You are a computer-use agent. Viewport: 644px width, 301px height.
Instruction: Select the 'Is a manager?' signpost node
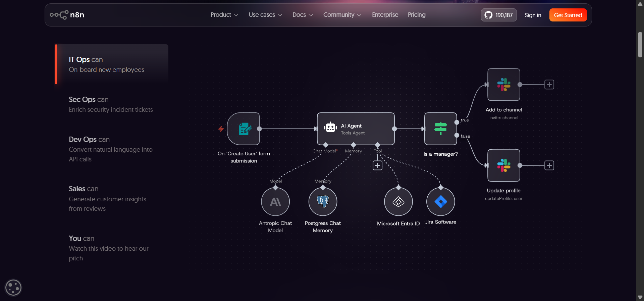(x=441, y=129)
